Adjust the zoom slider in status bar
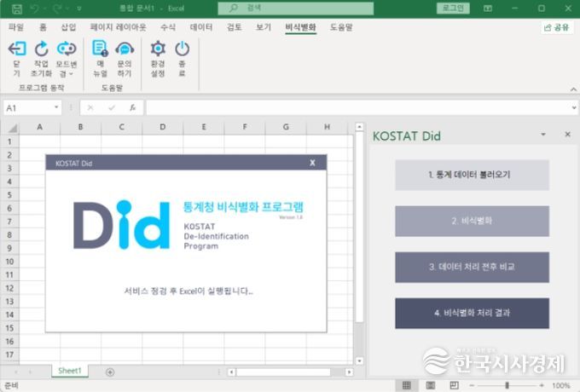Screen dimensions: 580x392 point(506,385)
